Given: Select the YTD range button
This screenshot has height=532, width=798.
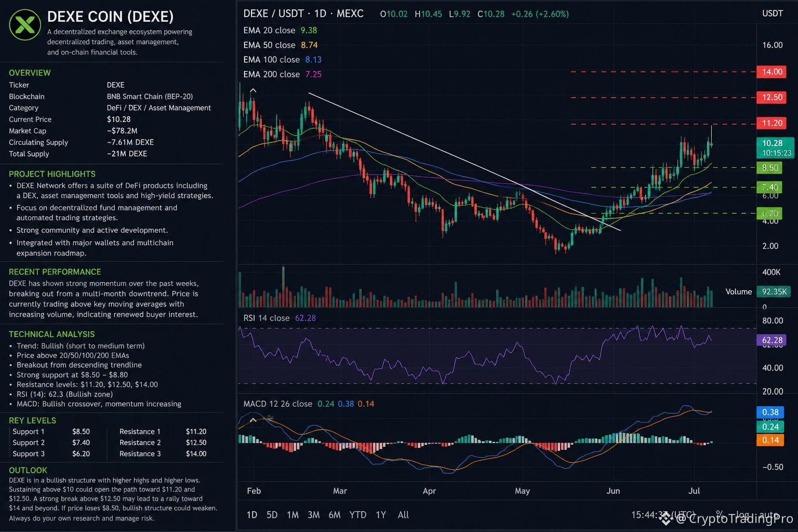Looking at the screenshot, I should pyautogui.click(x=358, y=515).
